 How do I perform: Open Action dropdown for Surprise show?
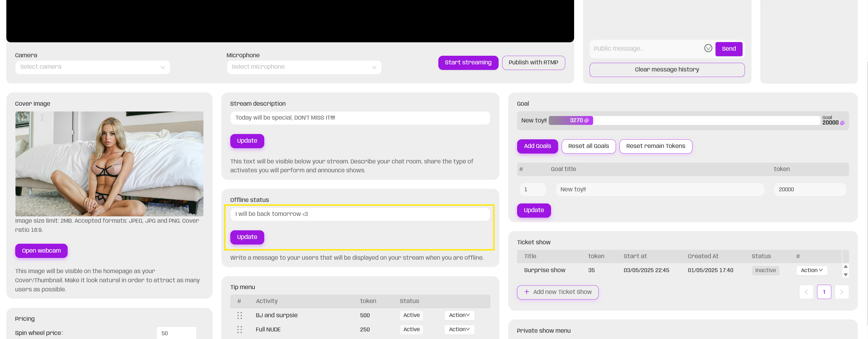tap(812, 270)
